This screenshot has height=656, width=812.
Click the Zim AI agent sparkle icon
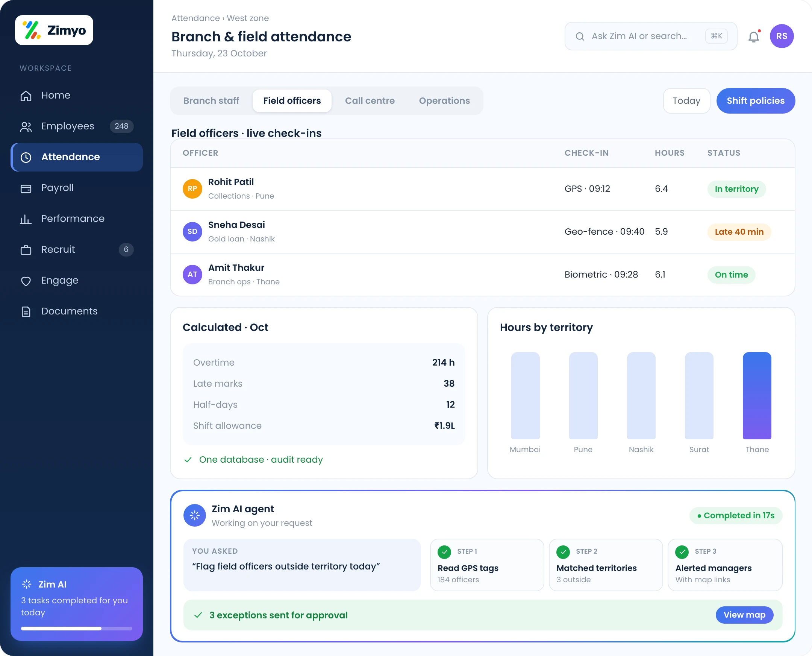click(194, 515)
